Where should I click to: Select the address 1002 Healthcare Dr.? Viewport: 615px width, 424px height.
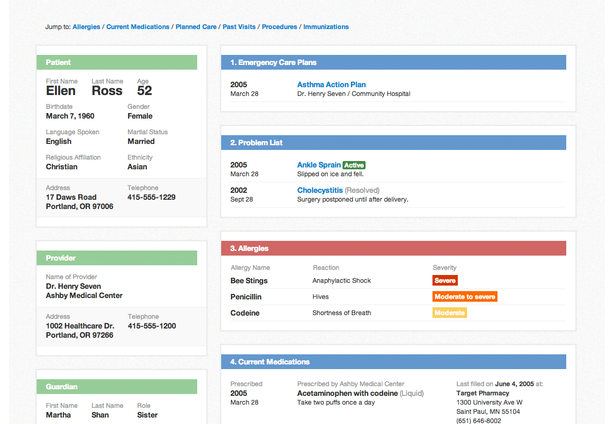coord(80,326)
